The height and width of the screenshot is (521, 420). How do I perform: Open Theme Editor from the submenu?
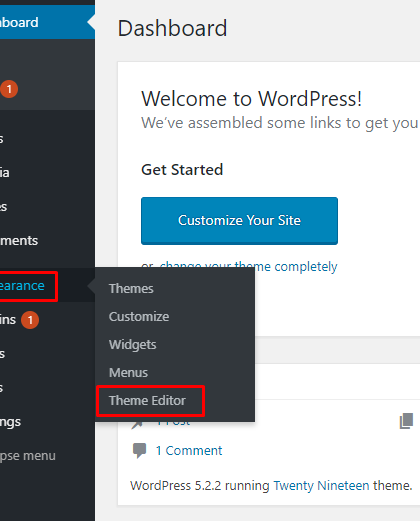point(147,401)
